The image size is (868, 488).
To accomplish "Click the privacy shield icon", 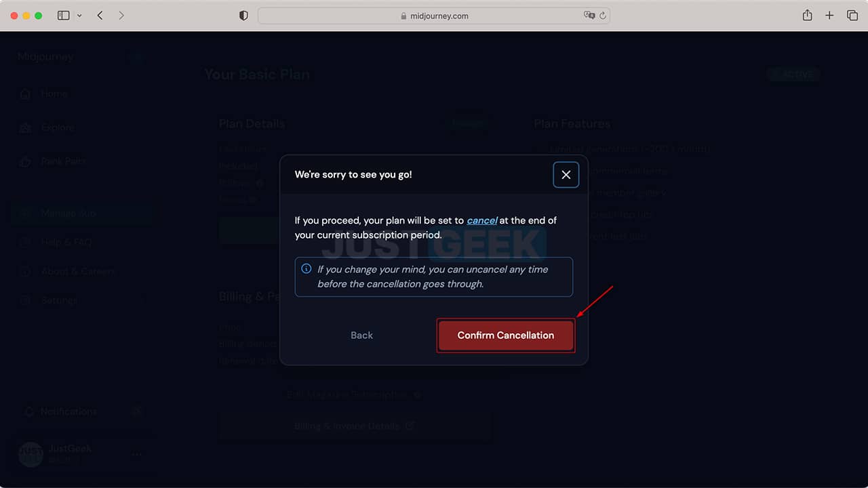I will coord(243,16).
